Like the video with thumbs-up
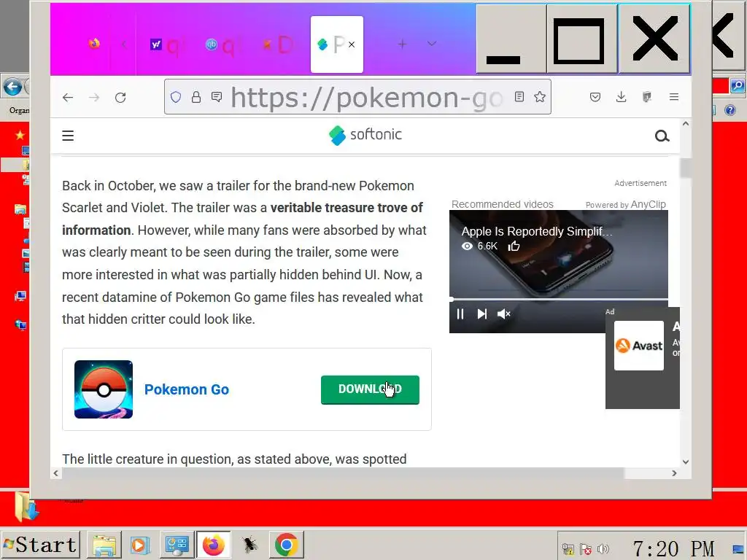Image resolution: width=747 pixels, height=560 pixels. coord(514,246)
